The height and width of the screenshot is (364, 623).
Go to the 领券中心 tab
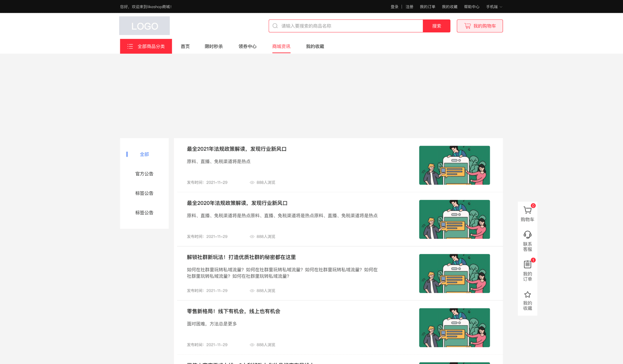(x=247, y=46)
